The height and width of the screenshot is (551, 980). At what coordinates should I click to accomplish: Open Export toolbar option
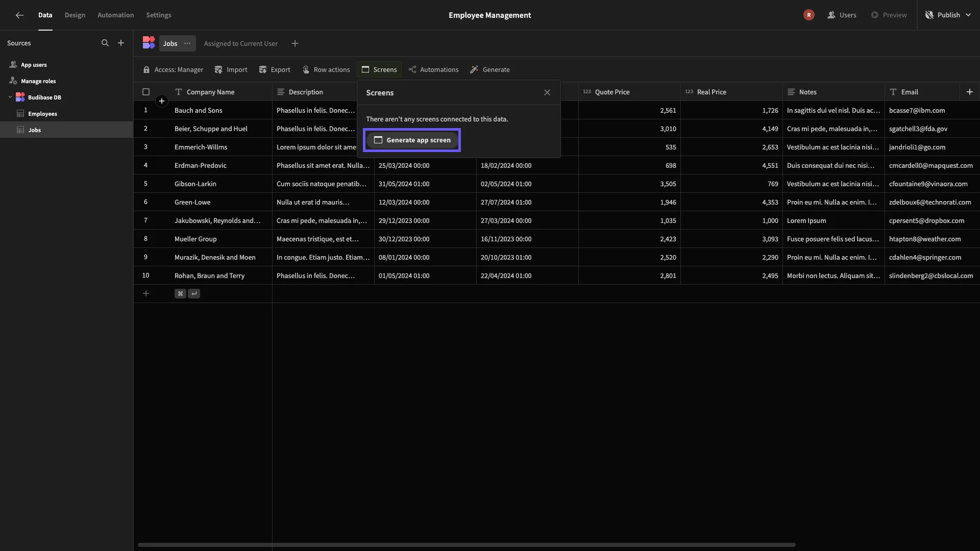click(x=275, y=70)
